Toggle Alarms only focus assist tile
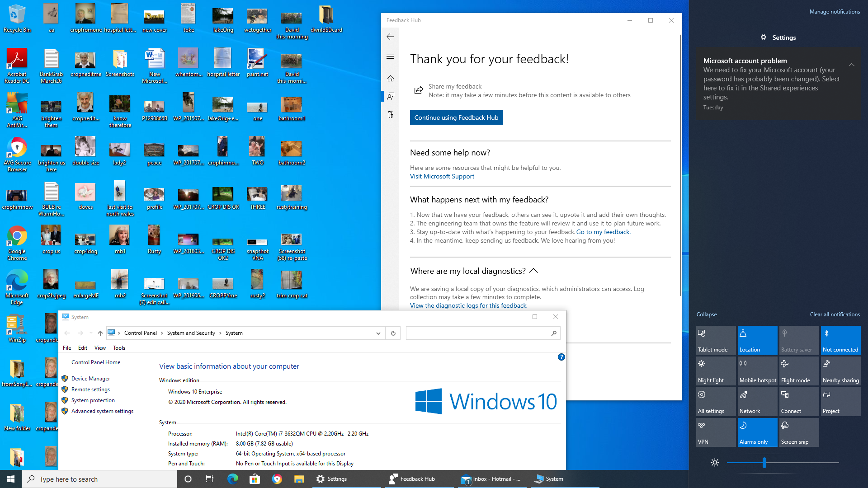 pos(757,432)
